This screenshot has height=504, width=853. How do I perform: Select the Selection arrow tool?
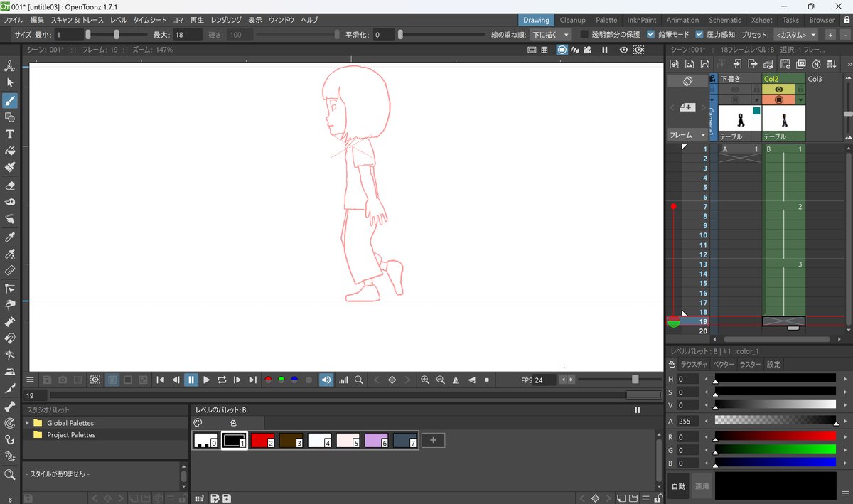[10, 83]
